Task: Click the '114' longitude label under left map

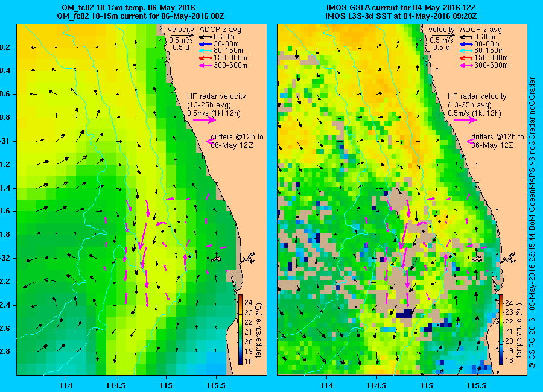Action: point(66,385)
